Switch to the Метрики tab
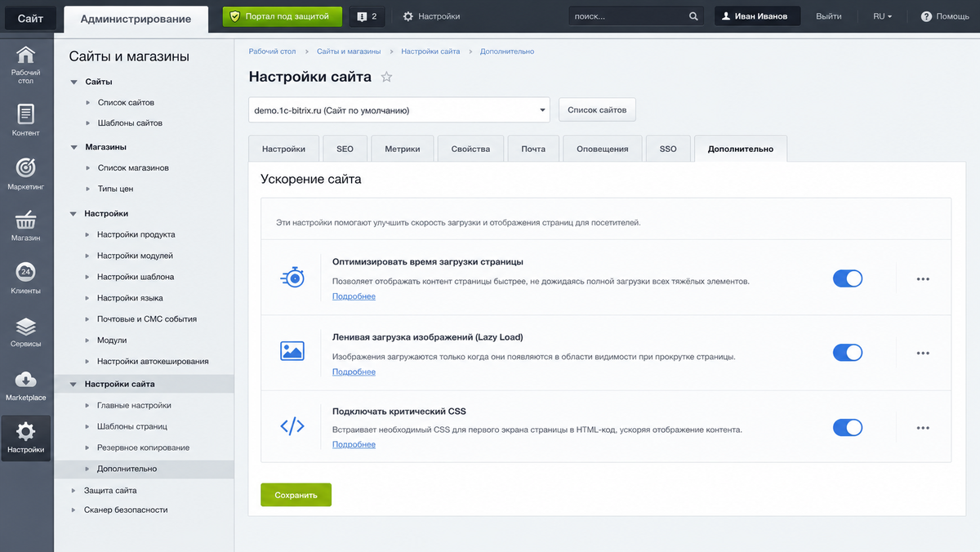The image size is (980, 552). click(403, 149)
